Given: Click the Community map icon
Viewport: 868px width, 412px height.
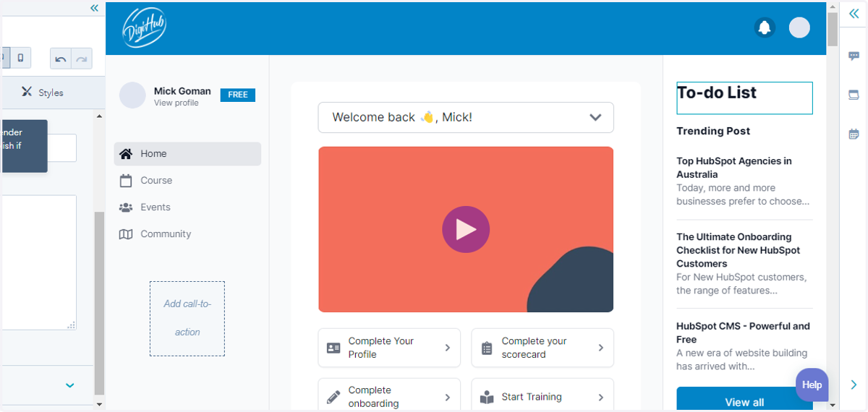Looking at the screenshot, I should coord(126,234).
